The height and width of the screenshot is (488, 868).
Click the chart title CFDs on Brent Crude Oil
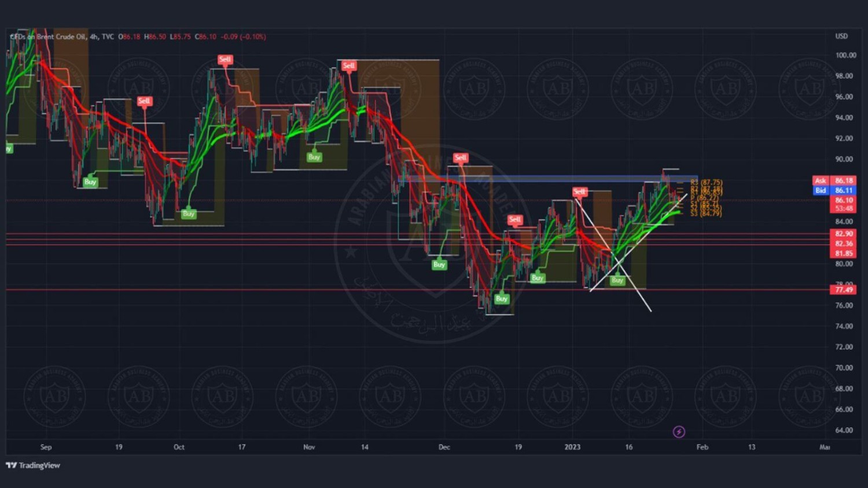(47, 36)
